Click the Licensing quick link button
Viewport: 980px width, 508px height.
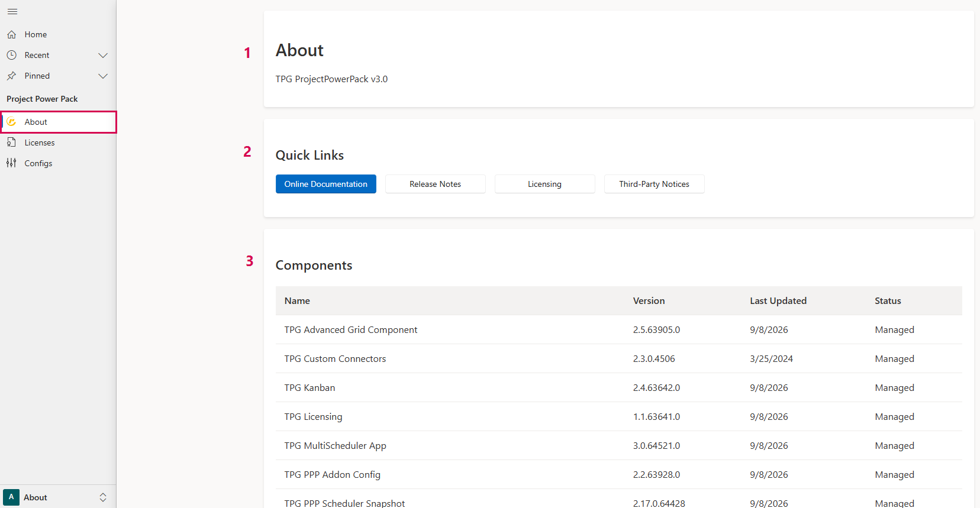click(x=545, y=184)
